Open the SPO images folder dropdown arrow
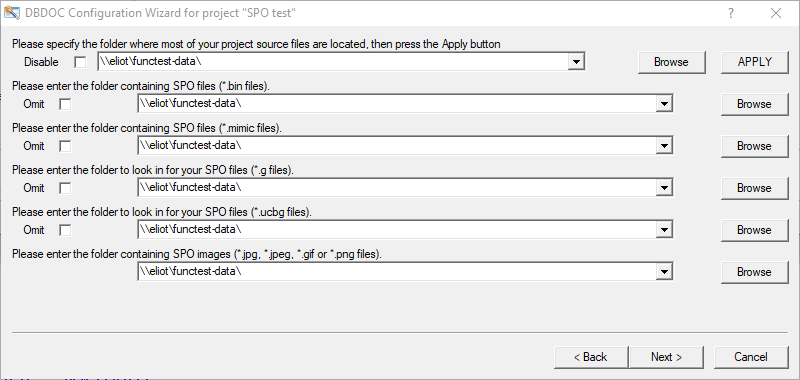The image size is (800, 380). point(663,271)
